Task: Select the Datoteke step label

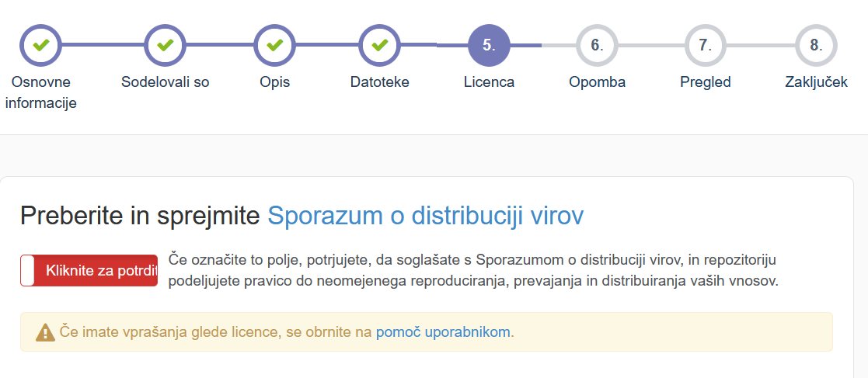Action: pos(379,82)
